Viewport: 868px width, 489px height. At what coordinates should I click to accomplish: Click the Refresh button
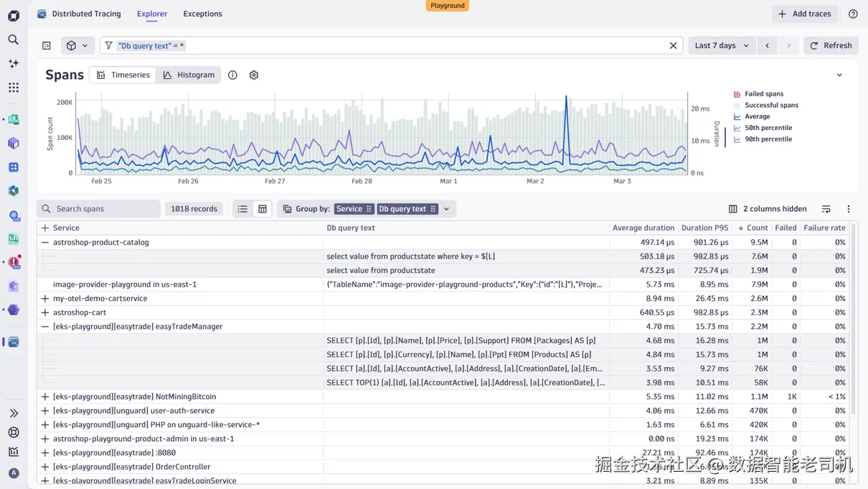click(x=831, y=45)
